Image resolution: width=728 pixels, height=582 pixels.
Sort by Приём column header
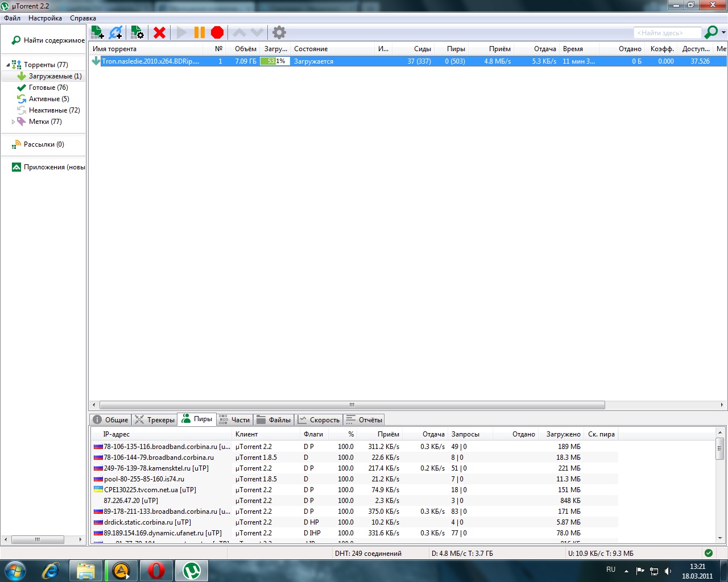coord(493,49)
